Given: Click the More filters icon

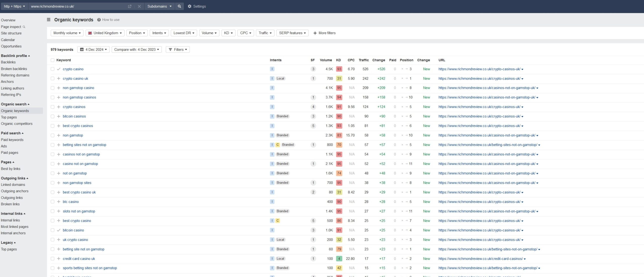Looking at the screenshot, I should (x=314, y=33).
